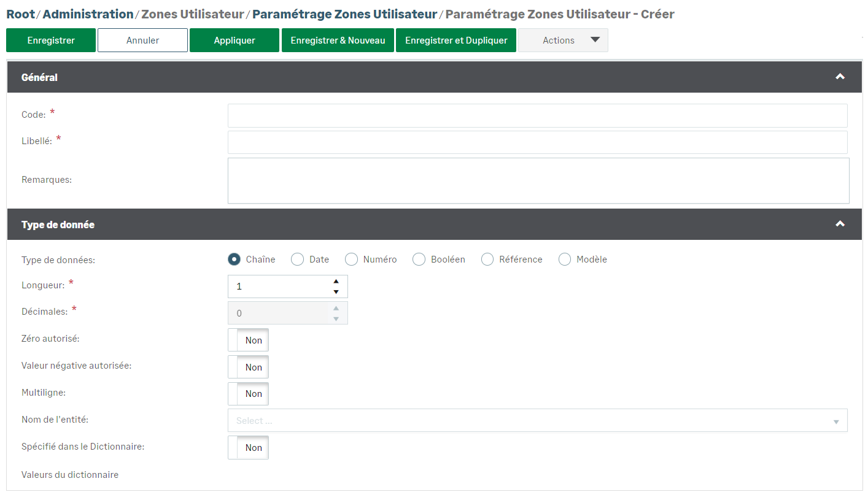Decrease Longueur with the down arrow
The width and height of the screenshot is (868, 492).
pyautogui.click(x=336, y=291)
